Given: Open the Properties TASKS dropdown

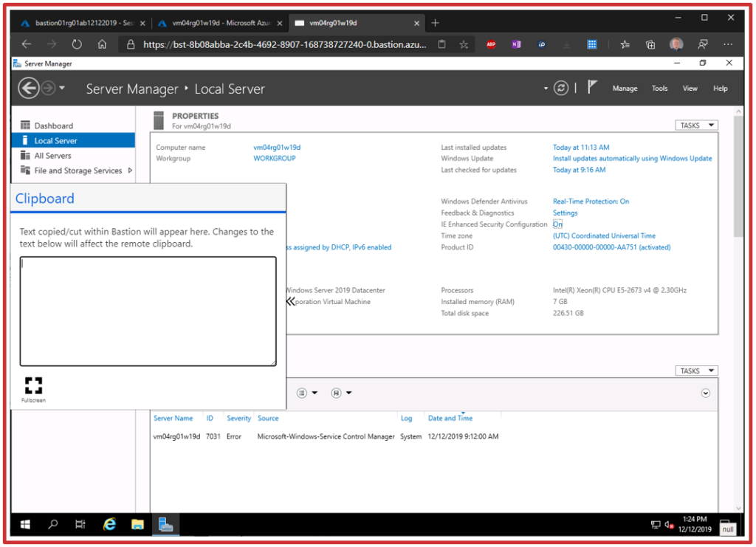Looking at the screenshot, I should point(696,125).
